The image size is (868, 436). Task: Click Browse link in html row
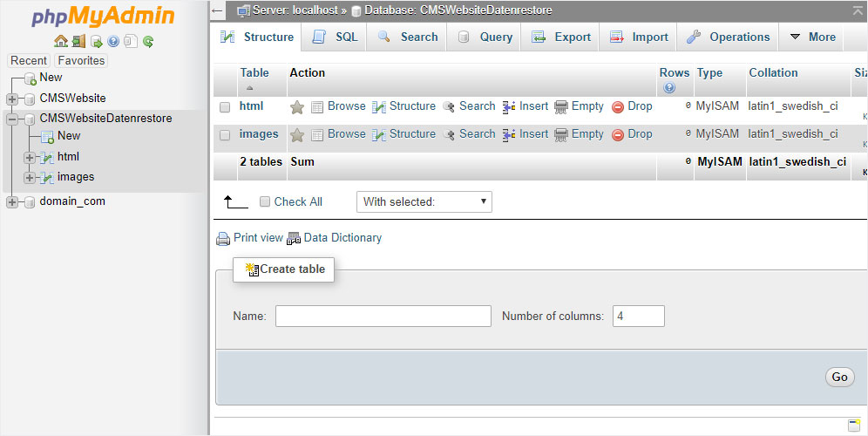tap(346, 106)
